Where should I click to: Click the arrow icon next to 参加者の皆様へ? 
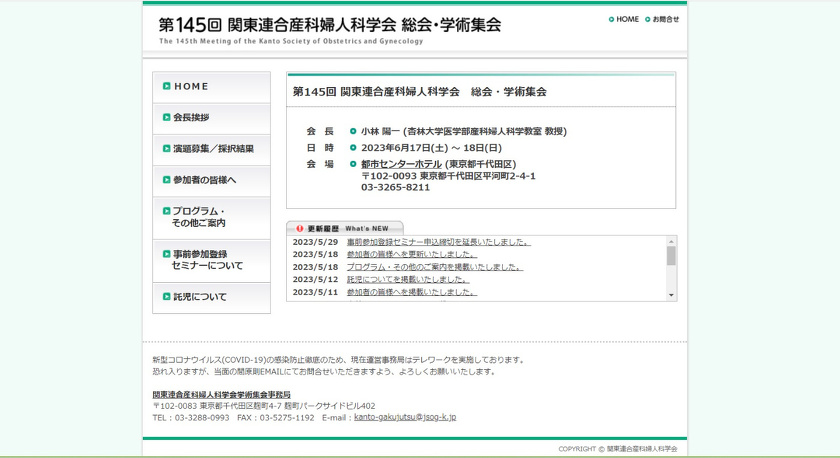click(167, 180)
